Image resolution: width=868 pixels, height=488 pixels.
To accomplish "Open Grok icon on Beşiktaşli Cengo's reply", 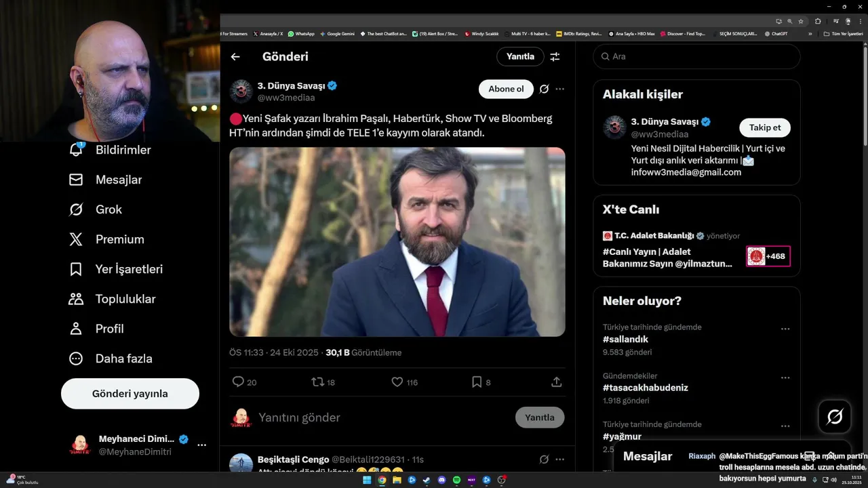I will 544,460.
